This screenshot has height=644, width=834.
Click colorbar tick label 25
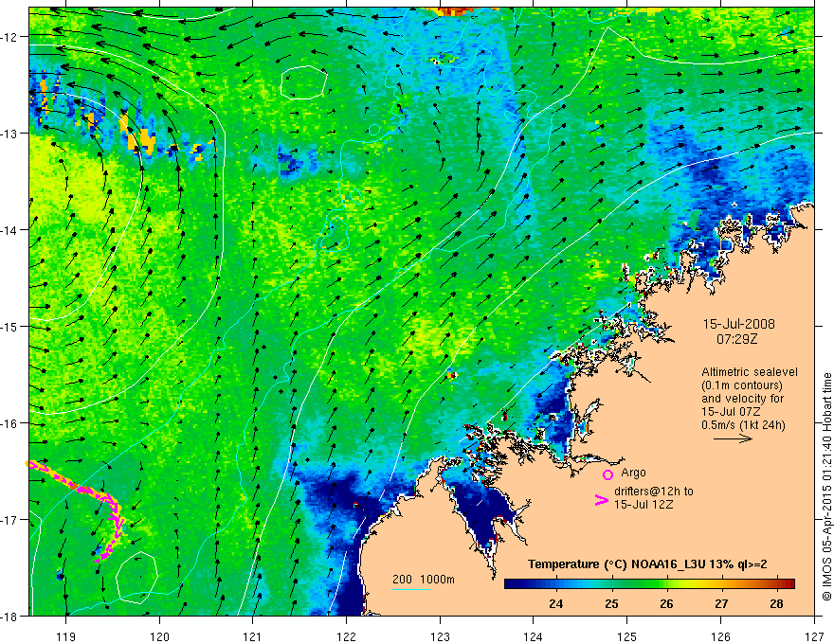[x=611, y=603]
